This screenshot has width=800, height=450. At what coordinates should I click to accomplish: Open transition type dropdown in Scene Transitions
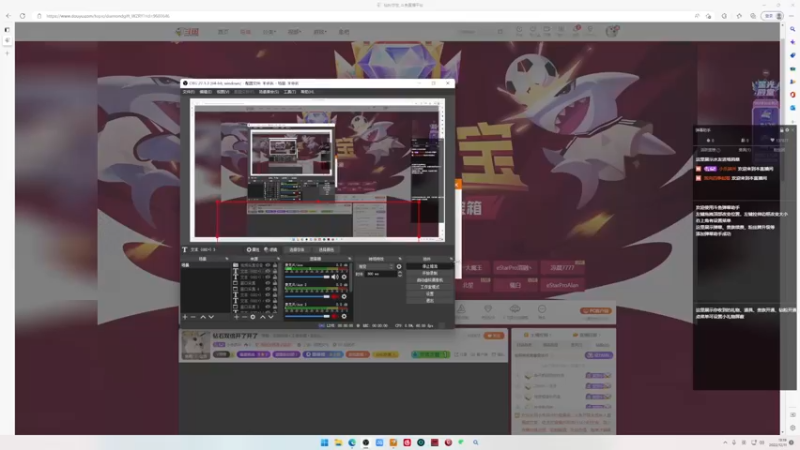pyautogui.click(x=376, y=266)
